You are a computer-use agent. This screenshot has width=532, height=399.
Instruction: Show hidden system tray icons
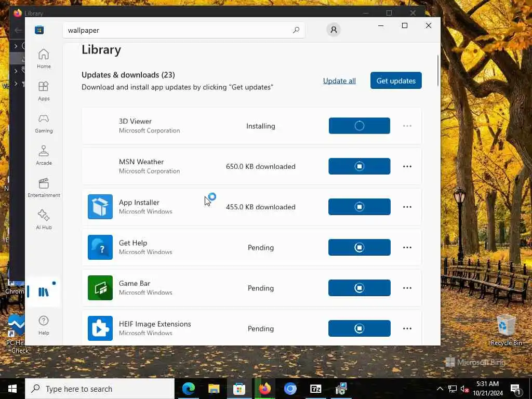tap(440, 389)
